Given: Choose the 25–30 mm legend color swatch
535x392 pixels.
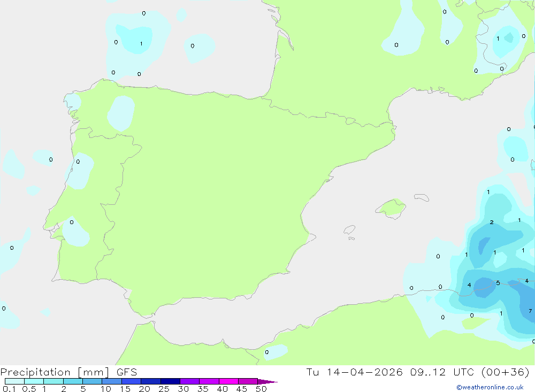Looking at the screenshot, I should click(x=170, y=381).
